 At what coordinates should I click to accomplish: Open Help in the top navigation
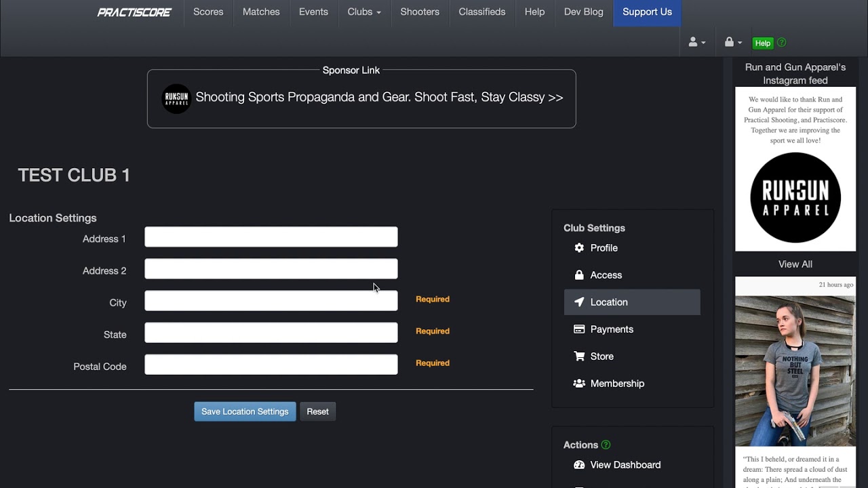(x=534, y=12)
